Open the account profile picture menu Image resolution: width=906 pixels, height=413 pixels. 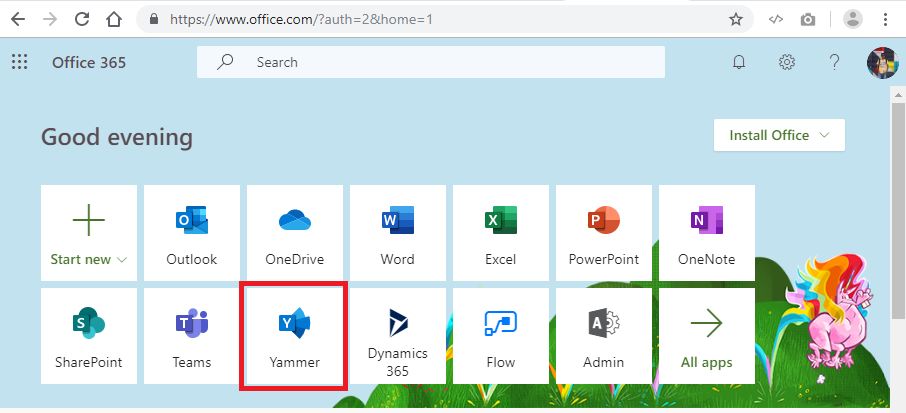882,62
